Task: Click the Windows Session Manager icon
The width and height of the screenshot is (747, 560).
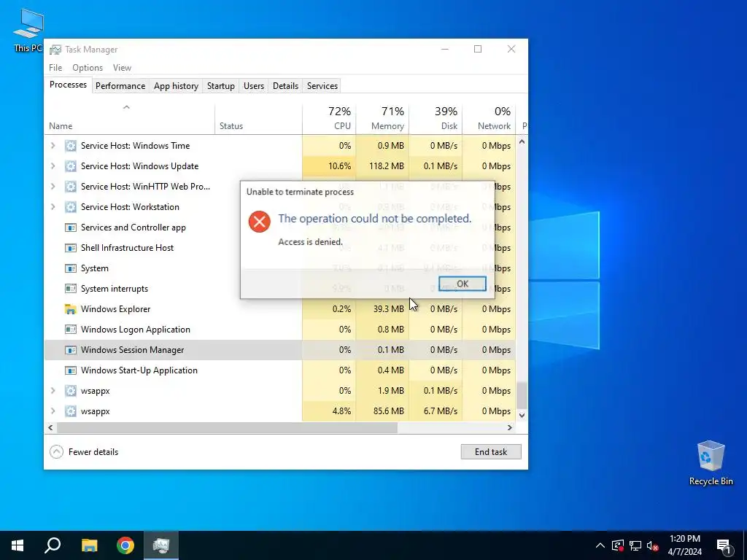Action: point(71,350)
